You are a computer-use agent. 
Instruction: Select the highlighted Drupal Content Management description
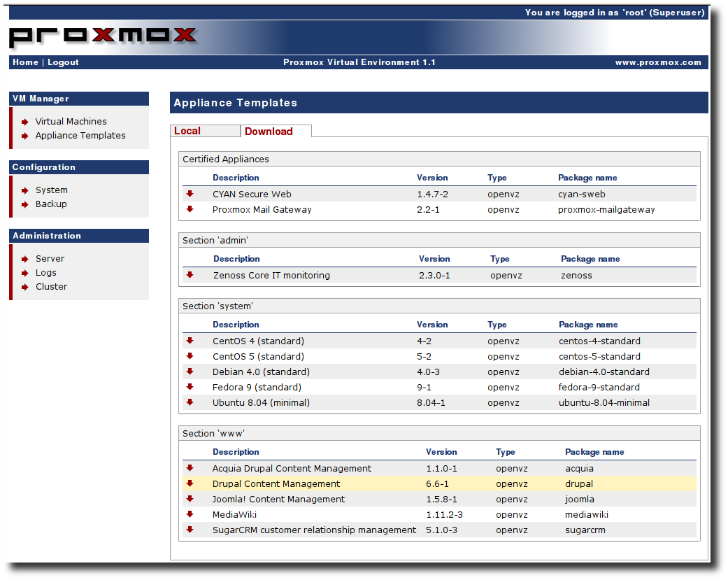tap(276, 484)
